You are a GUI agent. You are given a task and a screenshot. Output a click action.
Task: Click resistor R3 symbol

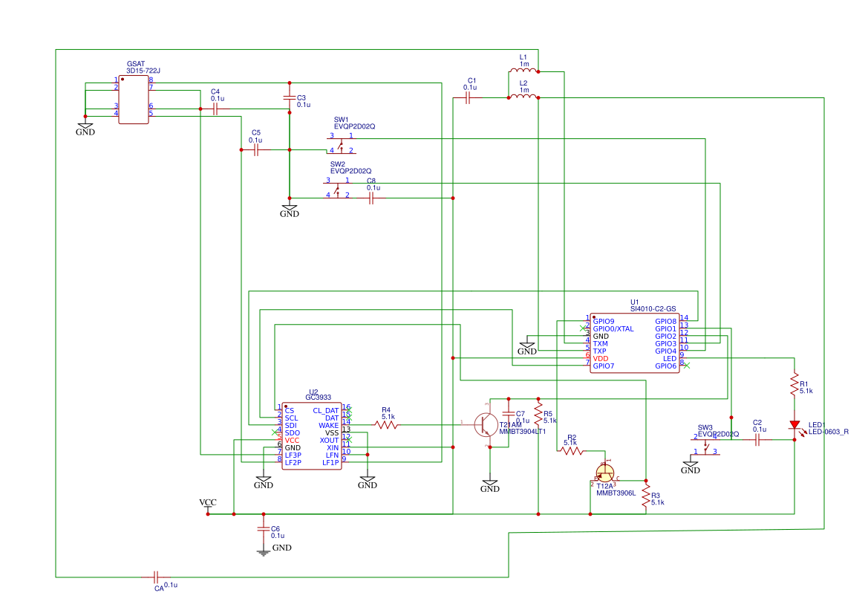[645, 495]
